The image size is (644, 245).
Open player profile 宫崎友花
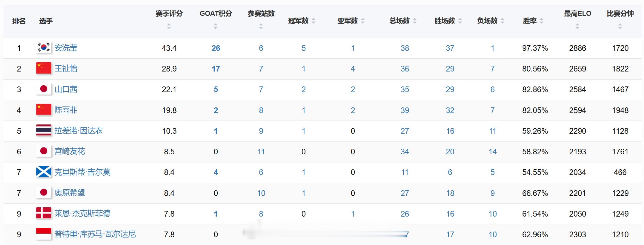point(70,151)
